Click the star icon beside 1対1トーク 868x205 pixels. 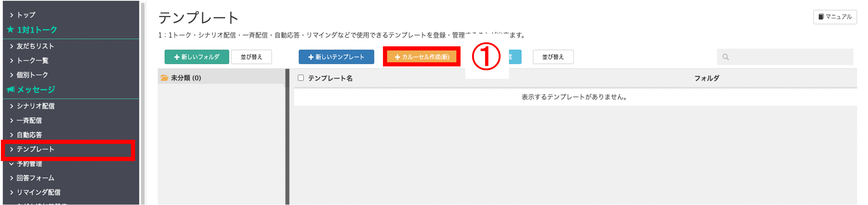10,30
